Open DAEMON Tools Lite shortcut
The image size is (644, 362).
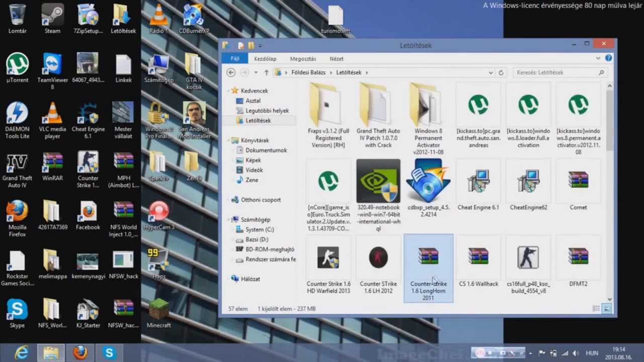pyautogui.click(x=17, y=120)
